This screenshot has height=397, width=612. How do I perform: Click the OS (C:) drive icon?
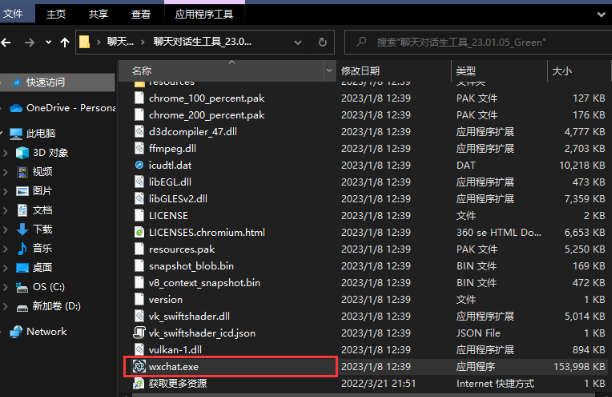click(22, 287)
